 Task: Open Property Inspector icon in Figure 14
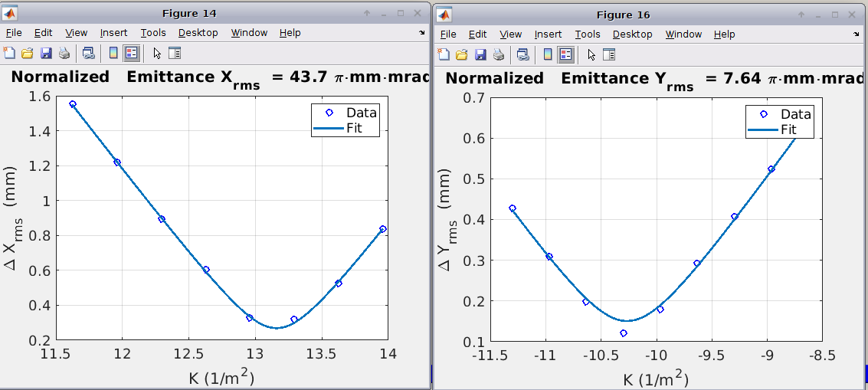[x=175, y=53]
